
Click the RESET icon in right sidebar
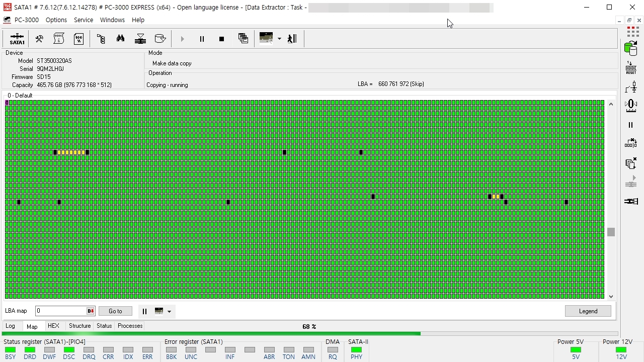pyautogui.click(x=631, y=68)
